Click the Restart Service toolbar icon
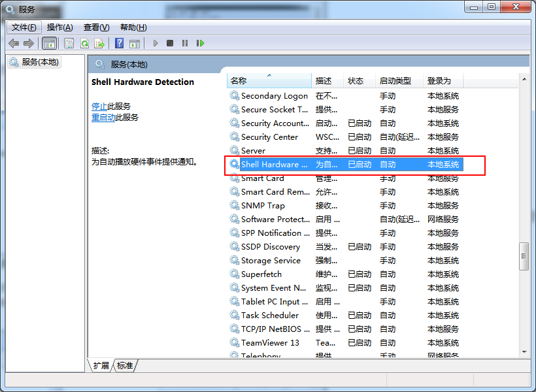The width and height of the screenshot is (536, 392). click(x=200, y=43)
